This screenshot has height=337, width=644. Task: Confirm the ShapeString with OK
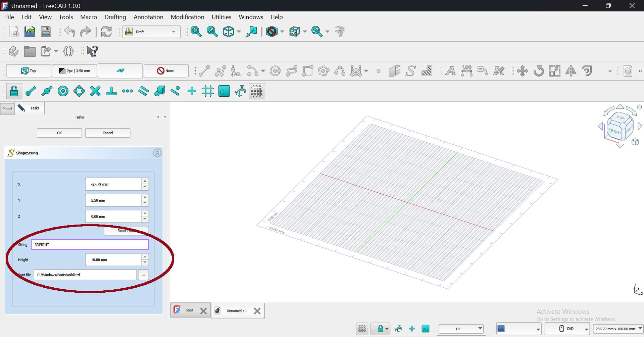(x=59, y=133)
